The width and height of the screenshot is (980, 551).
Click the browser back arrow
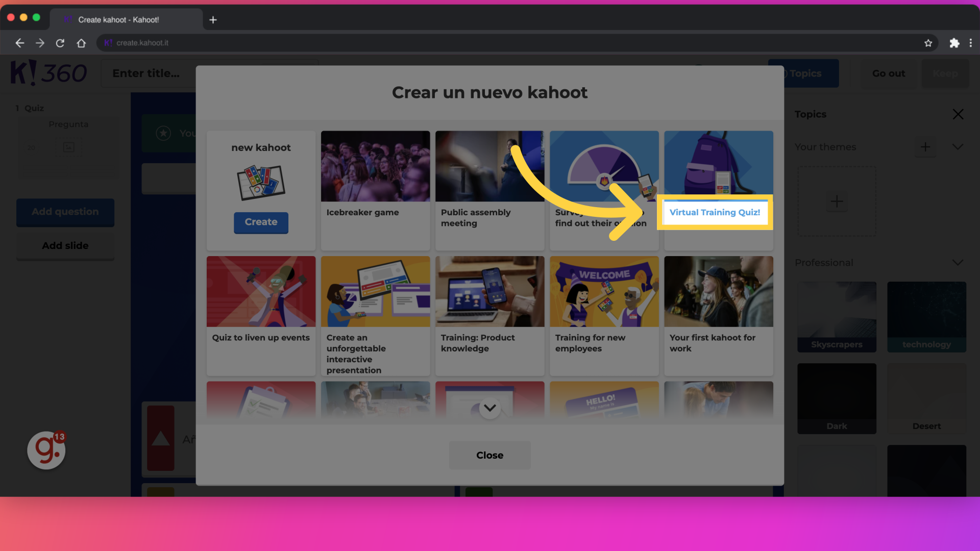coord(19,43)
